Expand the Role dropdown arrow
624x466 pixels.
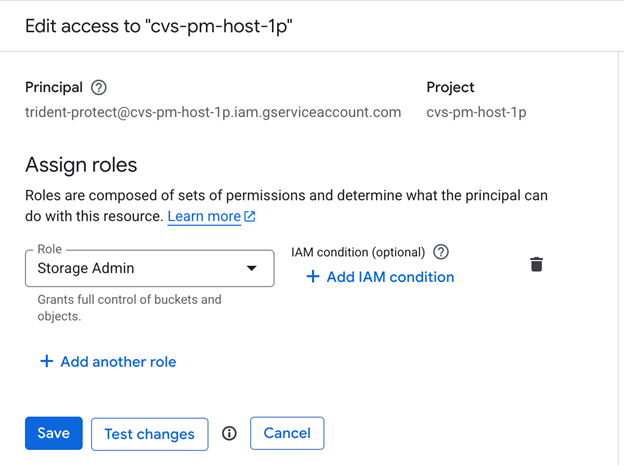click(251, 268)
